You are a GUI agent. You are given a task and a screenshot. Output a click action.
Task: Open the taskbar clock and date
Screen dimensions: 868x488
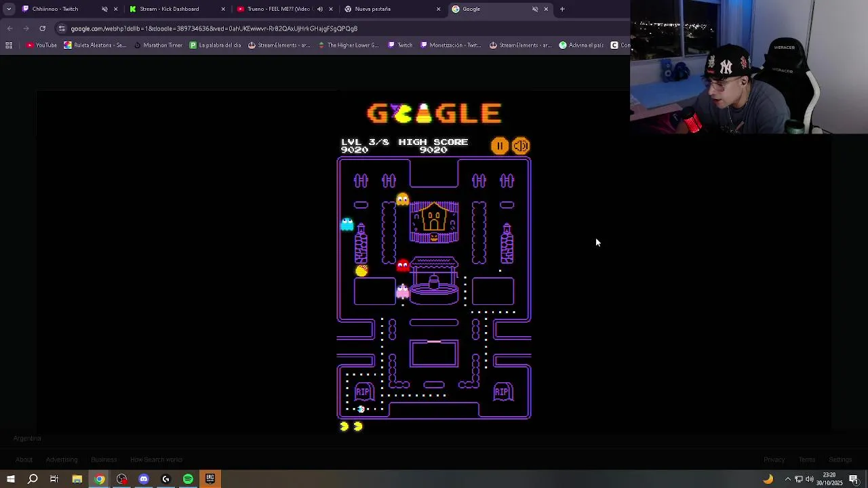(x=829, y=479)
